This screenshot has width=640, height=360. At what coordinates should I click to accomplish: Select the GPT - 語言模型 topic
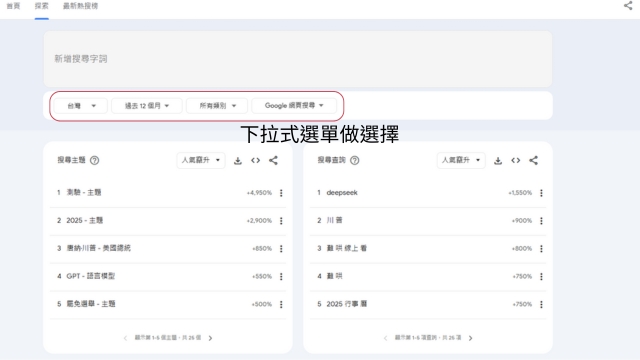click(x=91, y=276)
